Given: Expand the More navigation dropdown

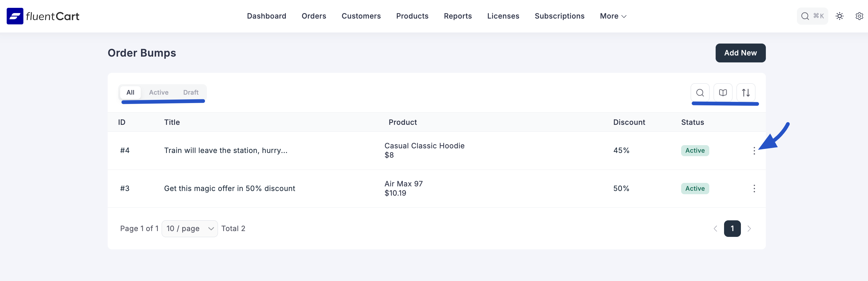Looking at the screenshot, I should 613,16.
